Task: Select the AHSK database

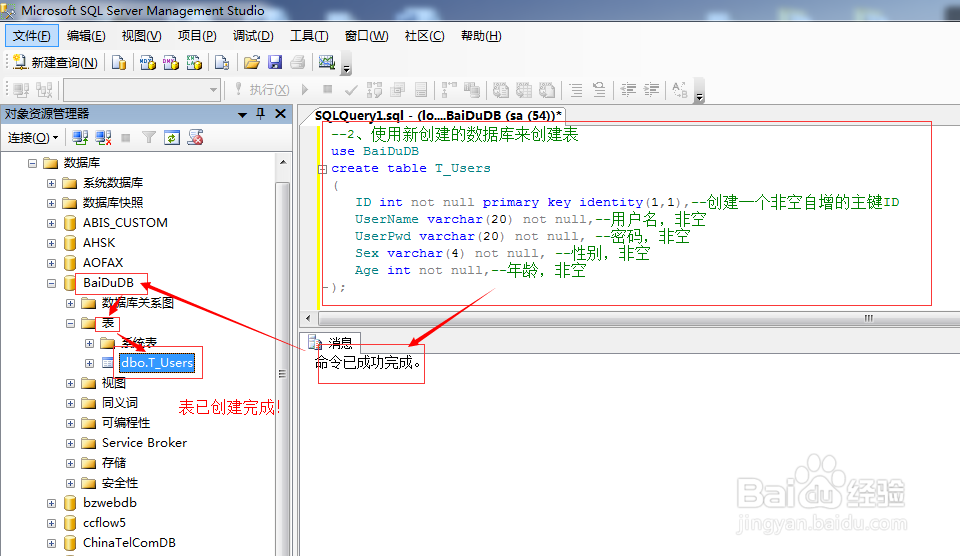Action: [x=99, y=242]
